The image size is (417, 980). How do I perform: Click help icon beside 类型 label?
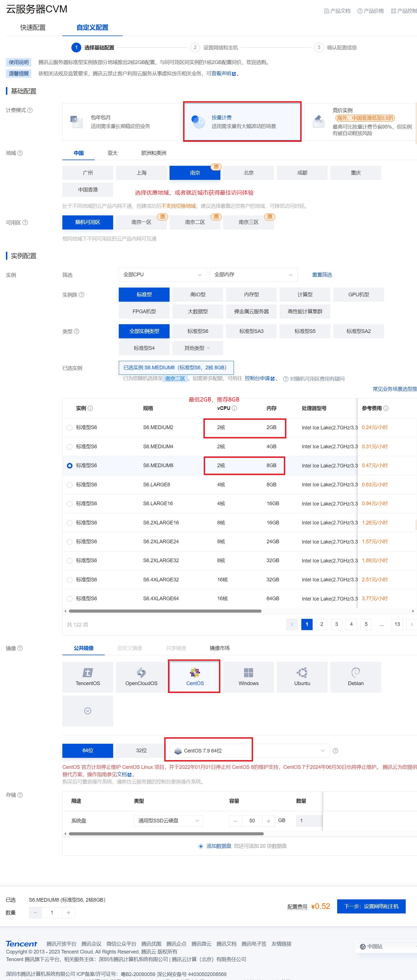76,331
